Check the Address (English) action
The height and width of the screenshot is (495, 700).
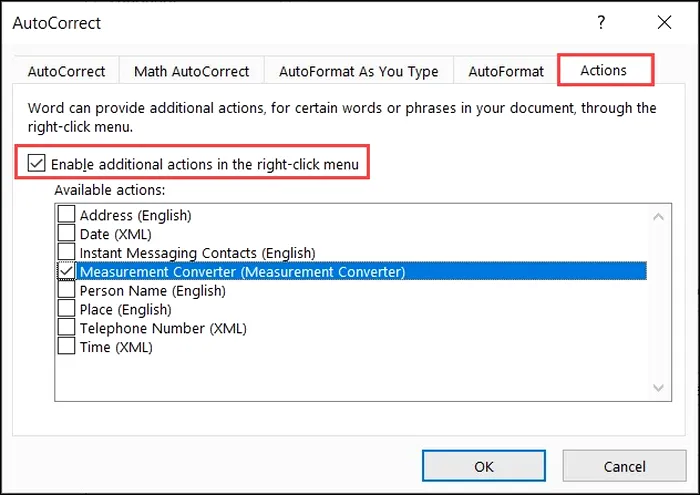66,214
